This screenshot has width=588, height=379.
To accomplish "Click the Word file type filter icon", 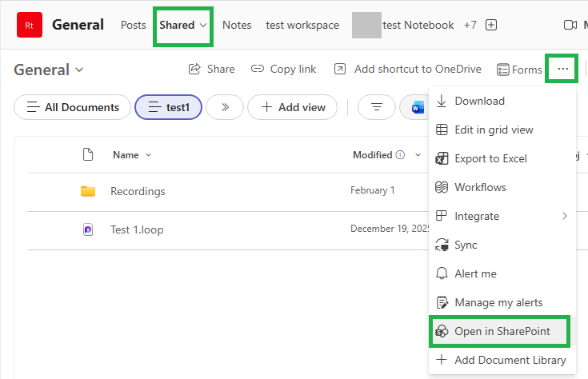I will coord(418,108).
